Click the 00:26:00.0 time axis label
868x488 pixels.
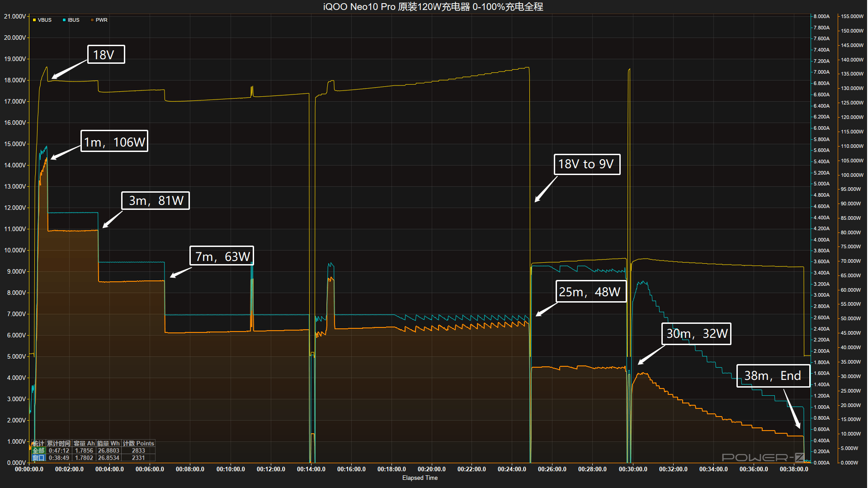(x=552, y=469)
